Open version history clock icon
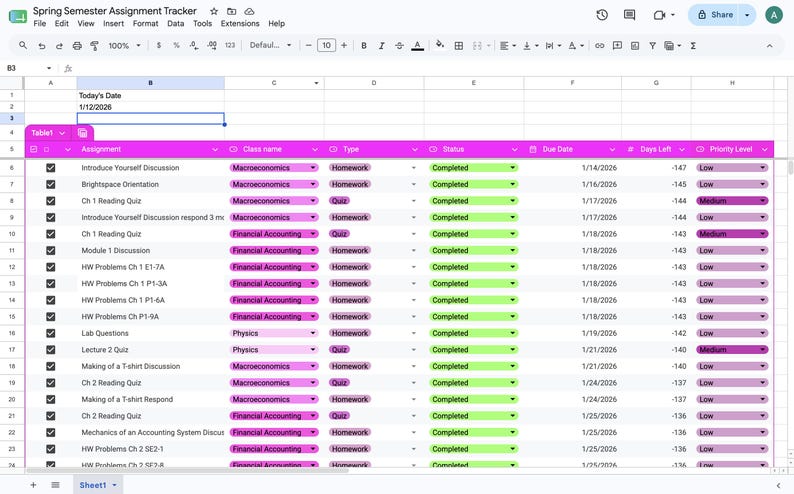 (602, 15)
